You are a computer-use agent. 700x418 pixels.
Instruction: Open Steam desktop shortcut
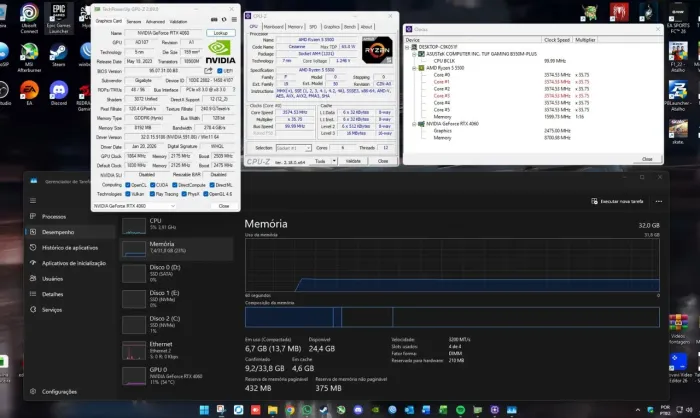click(x=58, y=55)
